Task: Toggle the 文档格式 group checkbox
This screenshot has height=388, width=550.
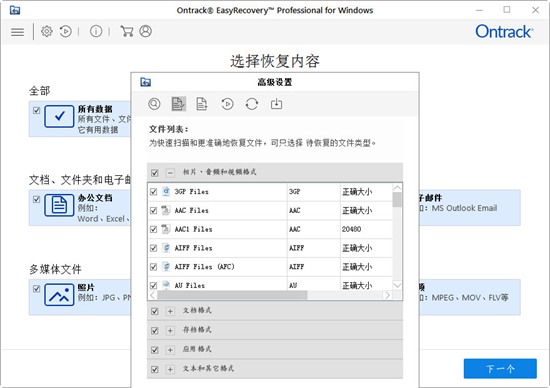Action: 154,311
